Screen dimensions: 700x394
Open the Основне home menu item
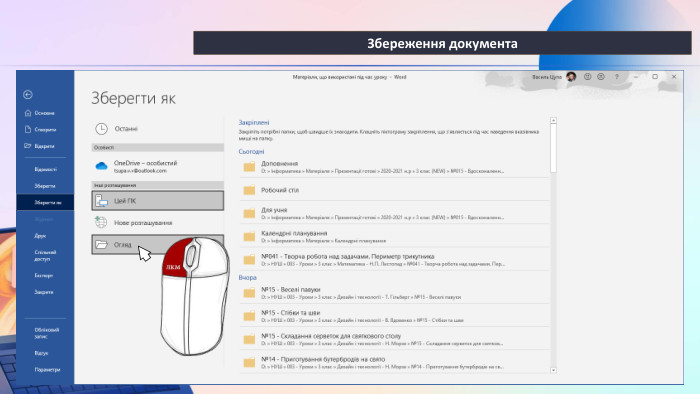45,113
